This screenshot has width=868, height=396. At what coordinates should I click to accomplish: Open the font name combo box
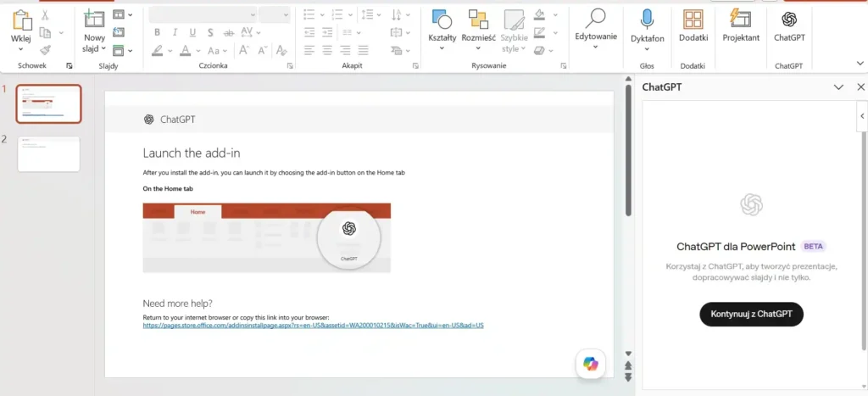click(x=203, y=15)
